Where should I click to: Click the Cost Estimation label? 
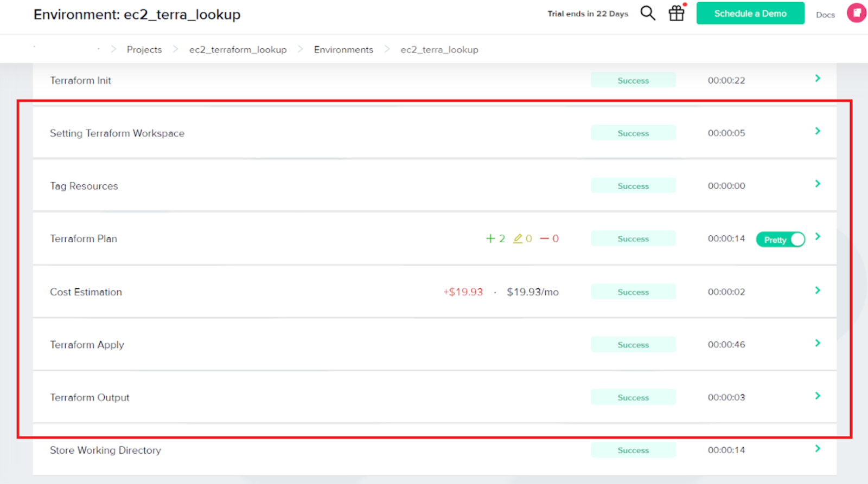click(x=86, y=292)
